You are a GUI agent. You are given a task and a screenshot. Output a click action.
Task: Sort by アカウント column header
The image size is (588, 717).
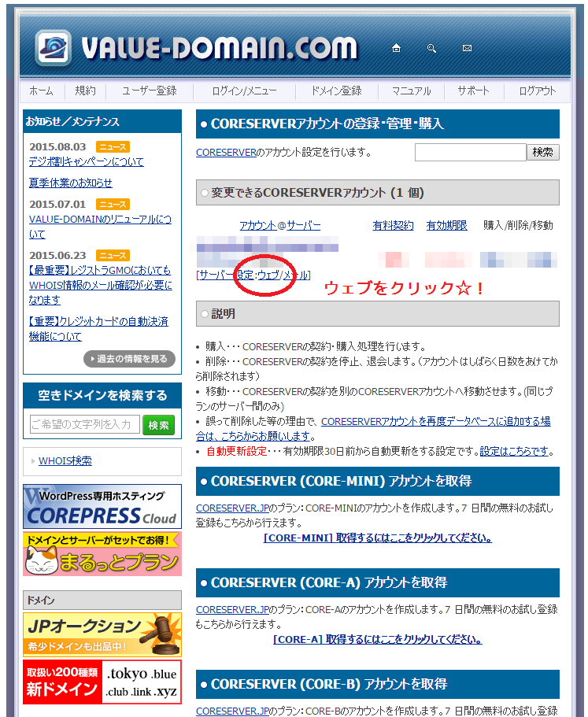pyautogui.click(x=258, y=225)
